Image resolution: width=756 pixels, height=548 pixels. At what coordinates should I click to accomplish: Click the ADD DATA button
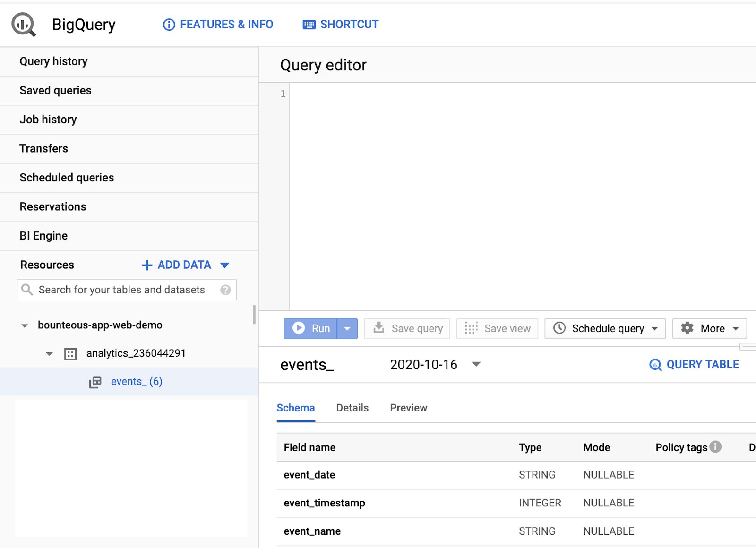pos(184,265)
